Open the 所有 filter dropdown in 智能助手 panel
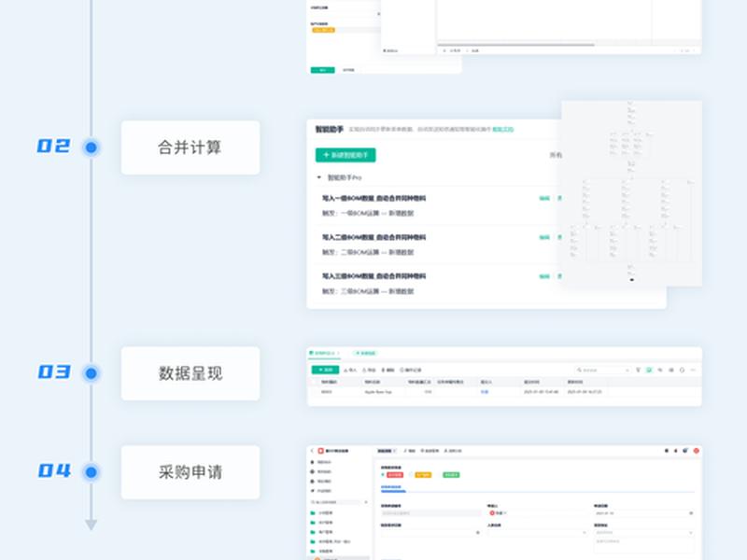Image resolution: width=747 pixels, height=560 pixels. [556, 155]
